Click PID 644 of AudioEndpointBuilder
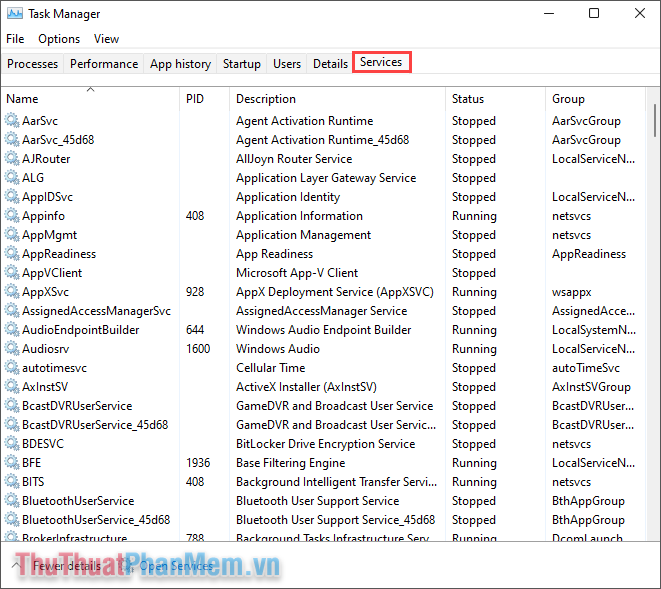661x589 pixels. (x=195, y=329)
